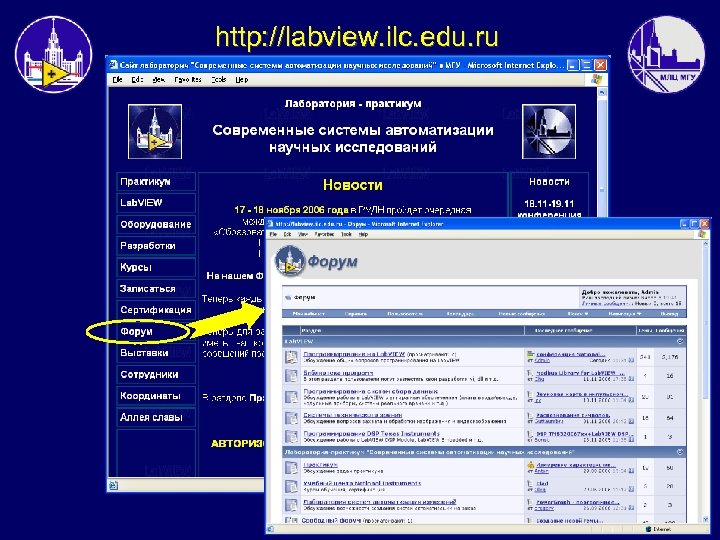Open Пользователи list in forum navbar
720x540 pixels.
click(405, 314)
